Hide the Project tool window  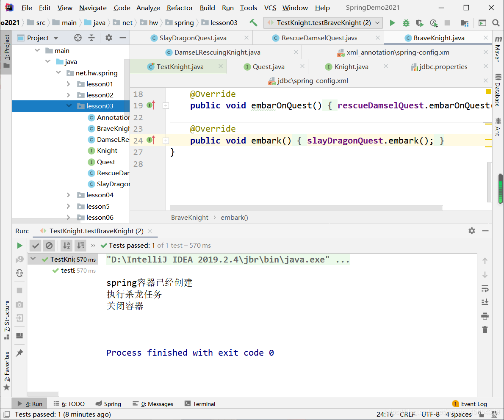click(122, 38)
